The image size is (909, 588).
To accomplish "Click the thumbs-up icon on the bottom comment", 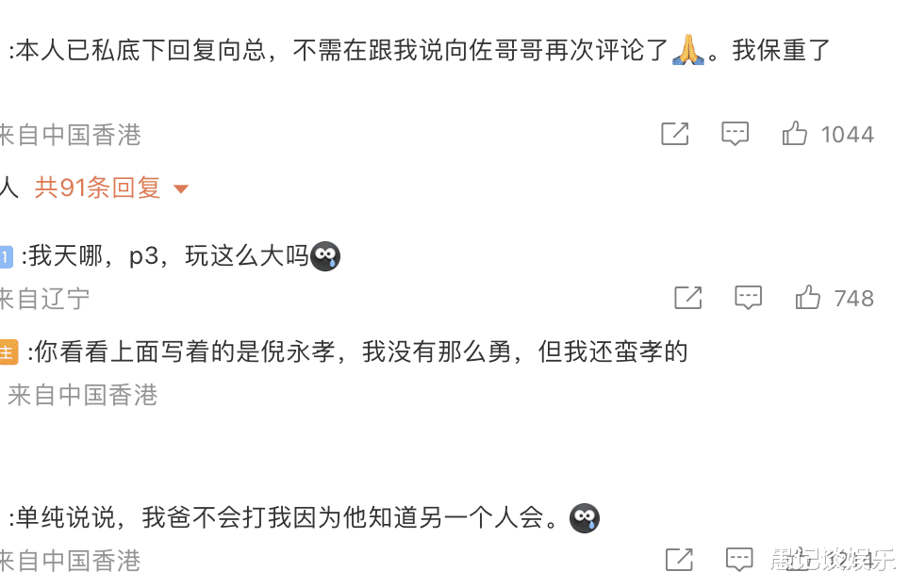I will pos(799,559).
